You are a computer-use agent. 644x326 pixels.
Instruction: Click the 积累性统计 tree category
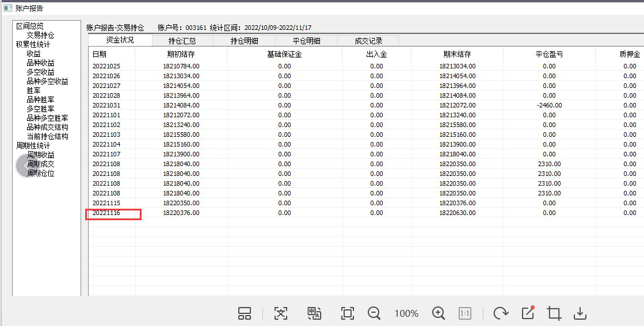pyautogui.click(x=33, y=44)
